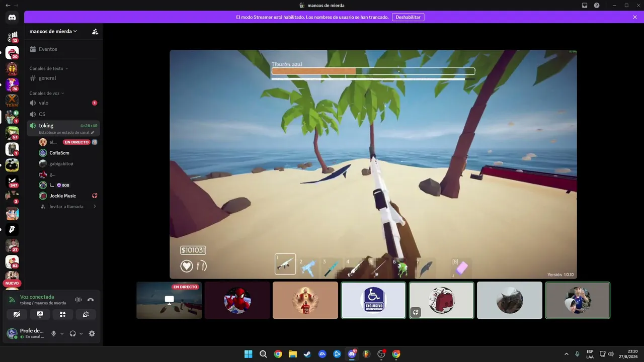Viewport: 644px width, 362px height.
Task: Open the X TEAM server icon
Action: (x=12, y=101)
